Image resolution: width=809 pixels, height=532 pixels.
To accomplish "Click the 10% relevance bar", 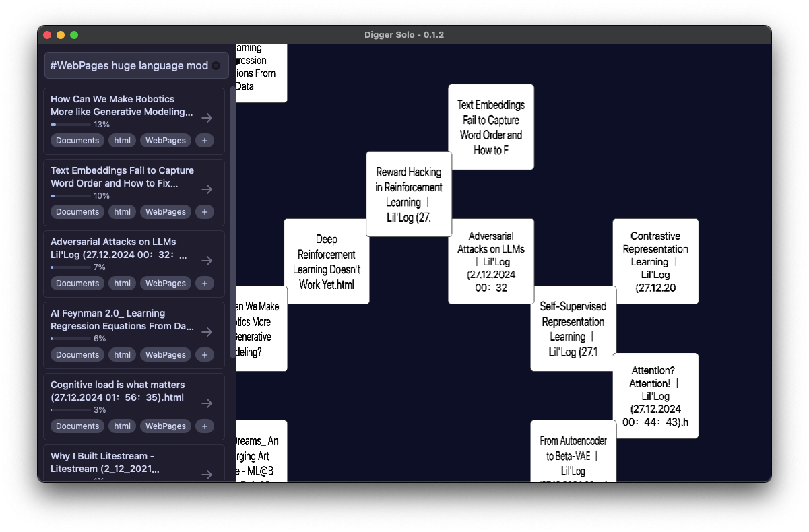I will point(71,196).
